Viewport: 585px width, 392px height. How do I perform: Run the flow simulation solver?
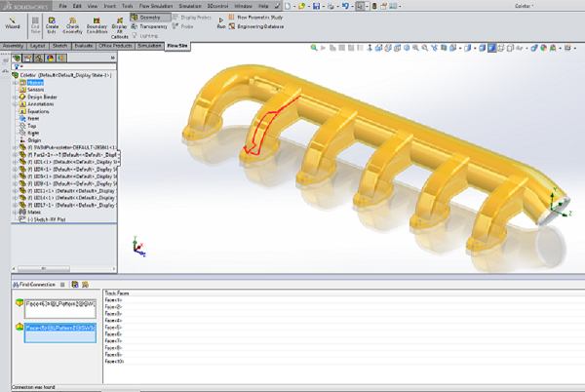(x=221, y=23)
